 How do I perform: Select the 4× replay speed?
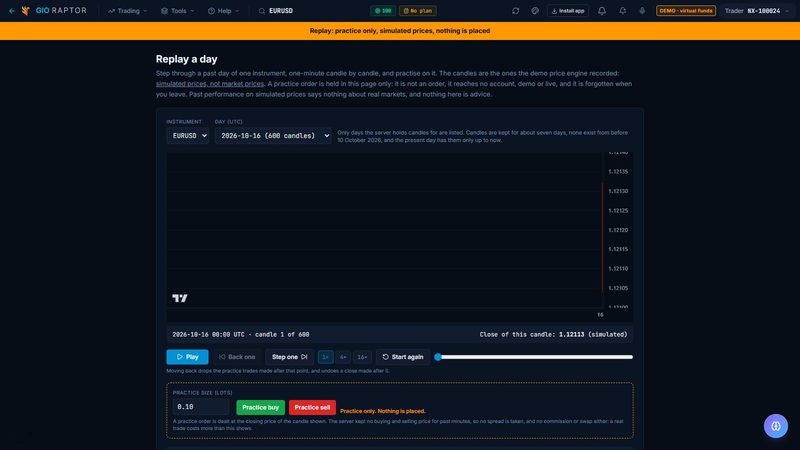pyautogui.click(x=343, y=357)
